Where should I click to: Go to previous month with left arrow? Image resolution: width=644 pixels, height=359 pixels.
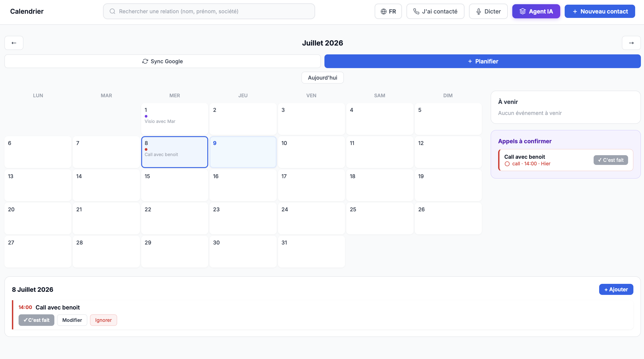click(14, 43)
